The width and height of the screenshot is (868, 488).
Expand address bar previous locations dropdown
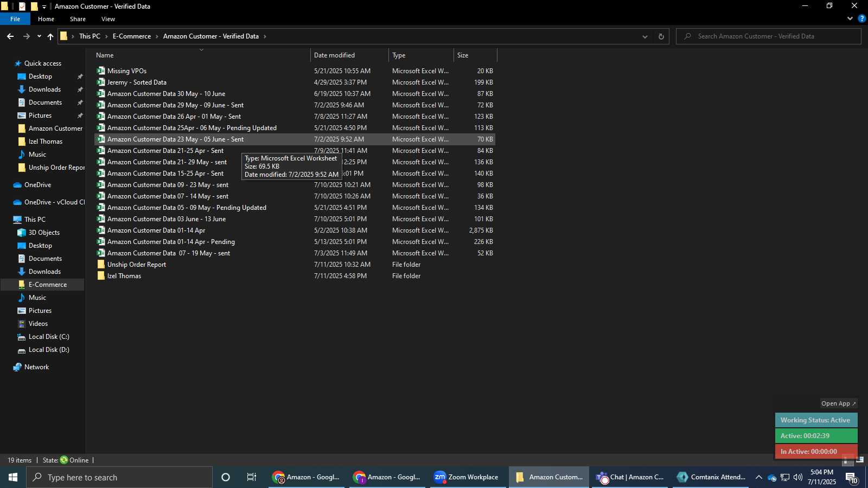click(644, 36)
